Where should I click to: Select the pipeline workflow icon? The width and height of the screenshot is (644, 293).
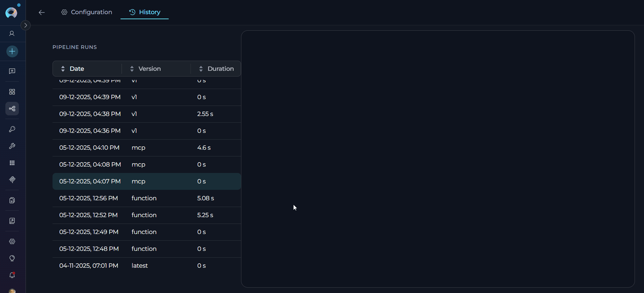[x=12, y=109]
